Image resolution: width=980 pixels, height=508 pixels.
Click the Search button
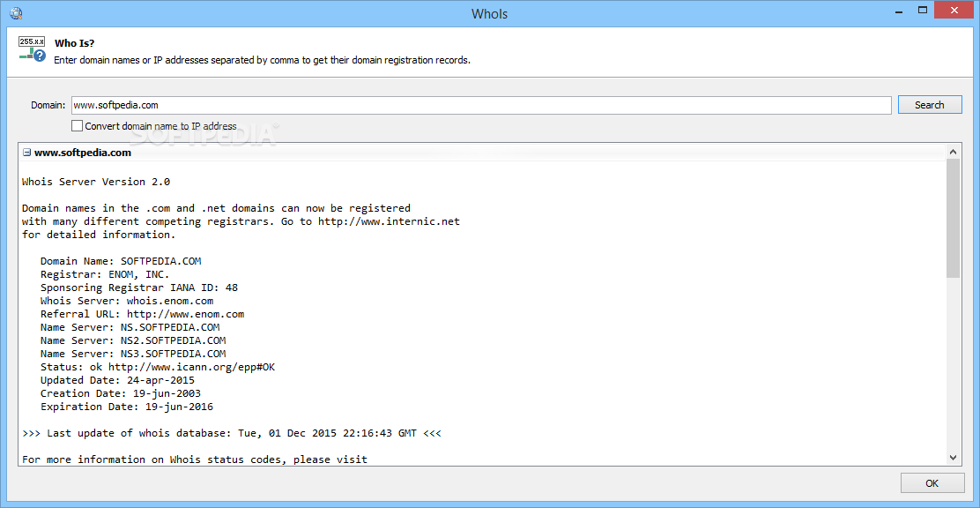930,105
